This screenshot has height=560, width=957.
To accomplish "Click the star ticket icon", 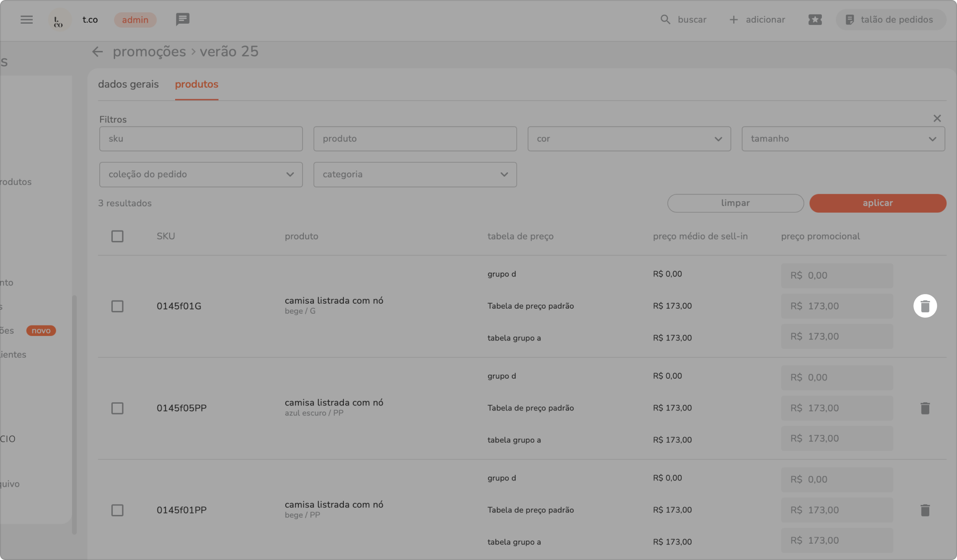I will pos(815,20).
